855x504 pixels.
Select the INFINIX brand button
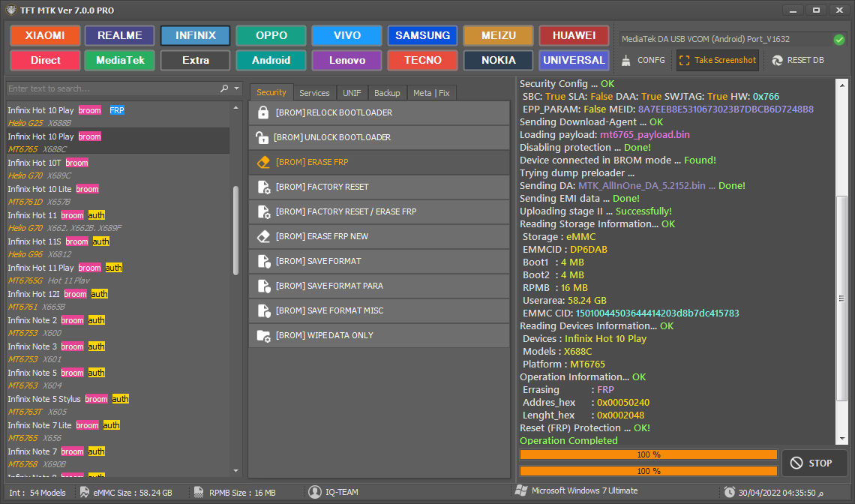coord(196,35)
